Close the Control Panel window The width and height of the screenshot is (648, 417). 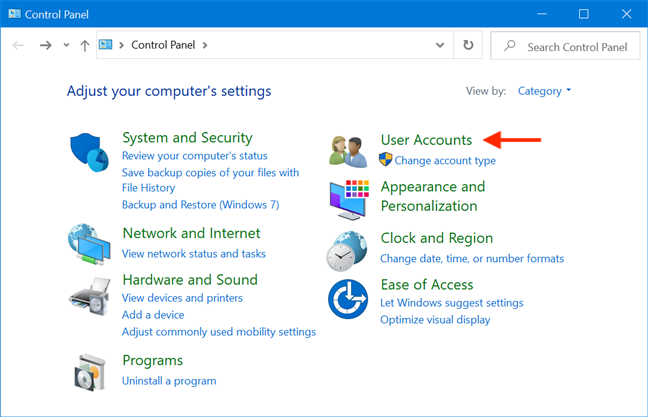(626, 14)
